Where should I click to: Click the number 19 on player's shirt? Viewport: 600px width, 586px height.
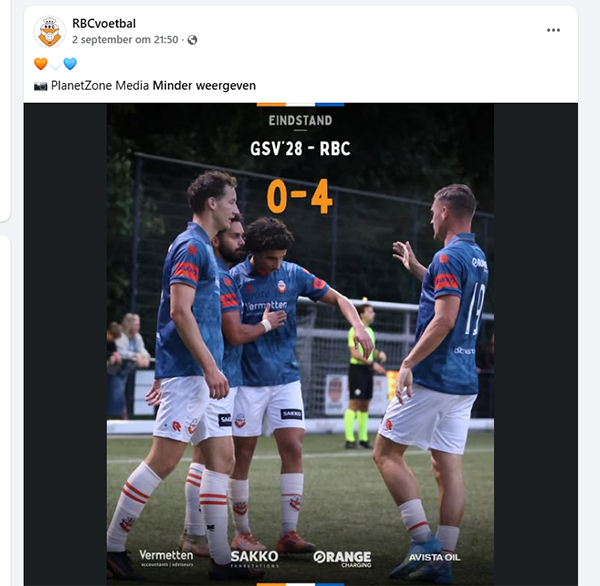click(x=474, y=309)
